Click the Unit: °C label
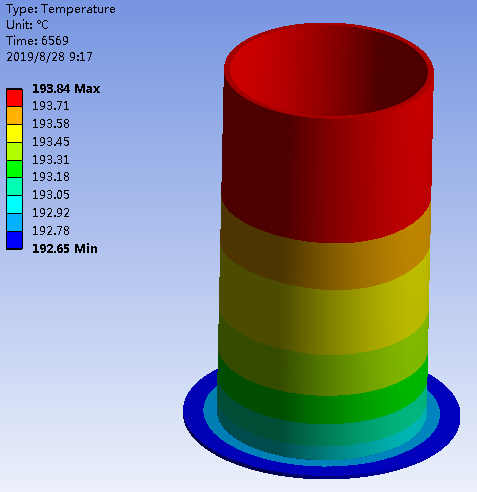 point(27,25)
